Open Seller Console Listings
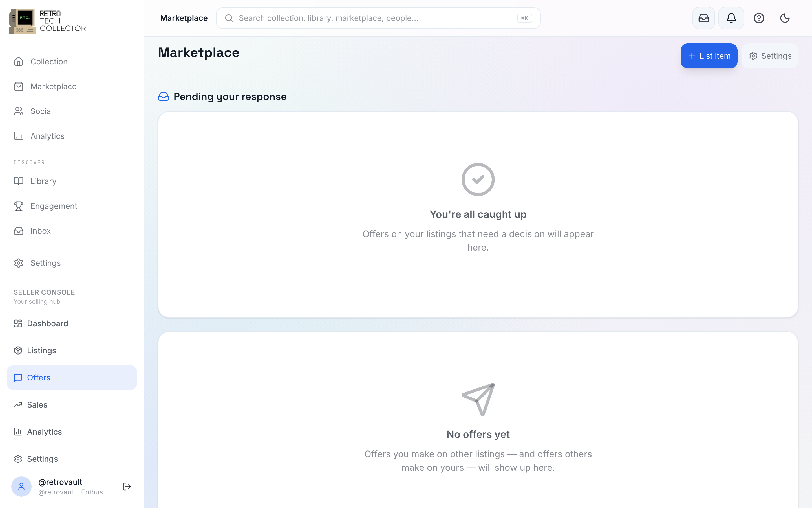The width and height of the screenshot is (812, 508). tap(72, 351)
